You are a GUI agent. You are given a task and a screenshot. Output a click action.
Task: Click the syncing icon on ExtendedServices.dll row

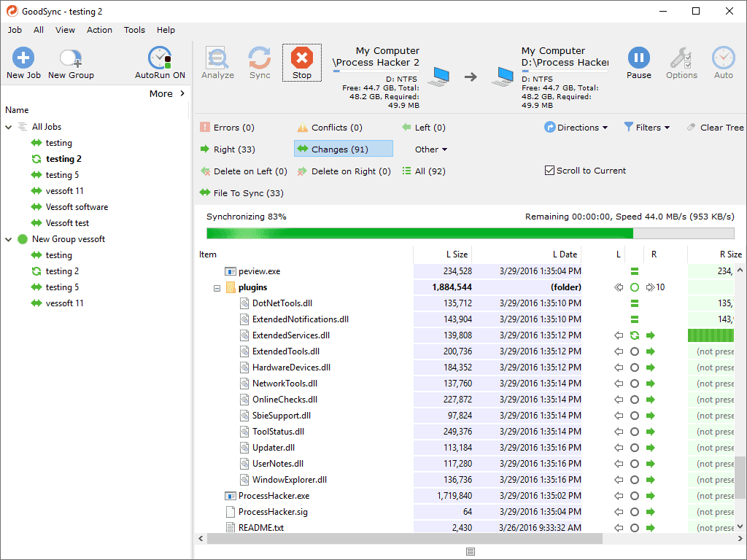point(634,335)
